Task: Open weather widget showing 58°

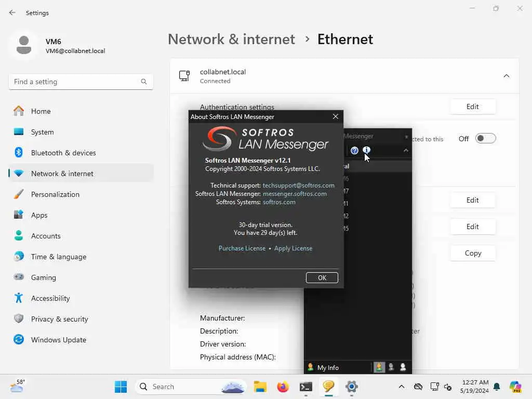Action: (x=18, y=387)
